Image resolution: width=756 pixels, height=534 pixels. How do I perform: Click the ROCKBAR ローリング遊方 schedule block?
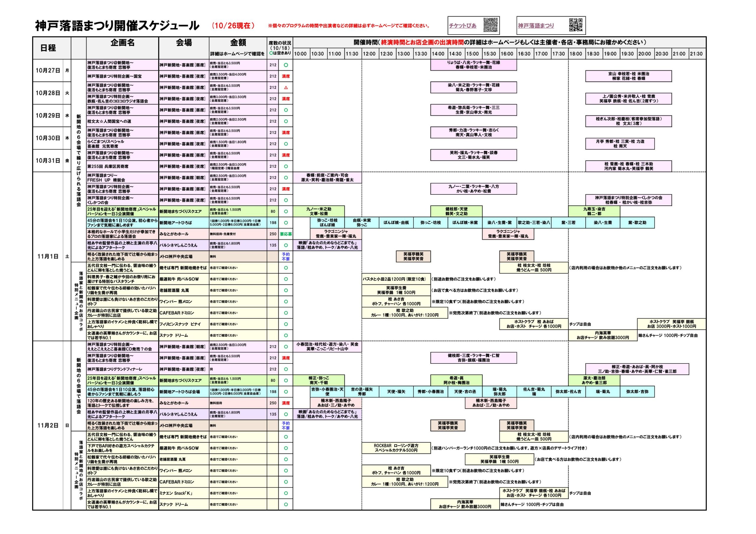[x=396, y=448]
